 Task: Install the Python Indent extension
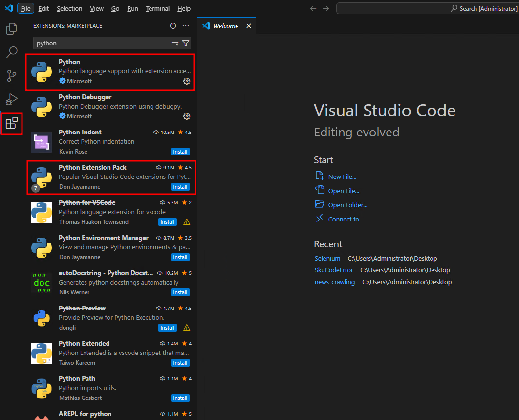point(180,152)
